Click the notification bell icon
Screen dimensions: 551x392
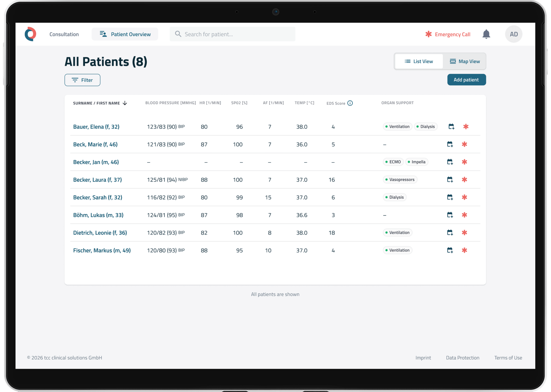pos(486,34)
